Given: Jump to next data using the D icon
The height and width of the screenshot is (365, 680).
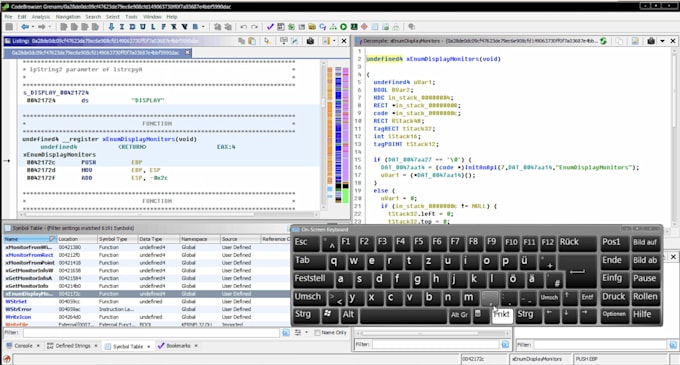Looking at the screenshot, I should tap(132, 27).
